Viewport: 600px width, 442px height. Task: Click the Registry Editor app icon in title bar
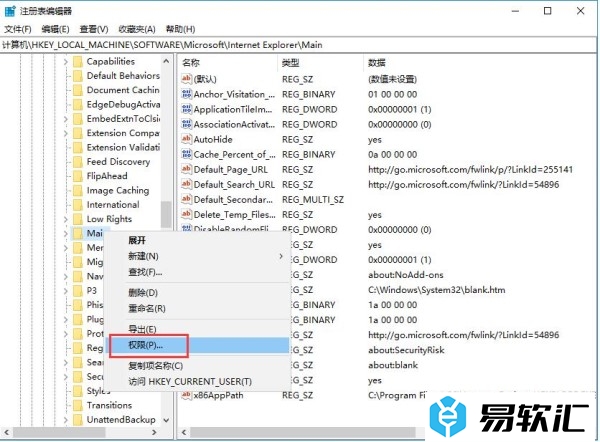tap(10, 11)
